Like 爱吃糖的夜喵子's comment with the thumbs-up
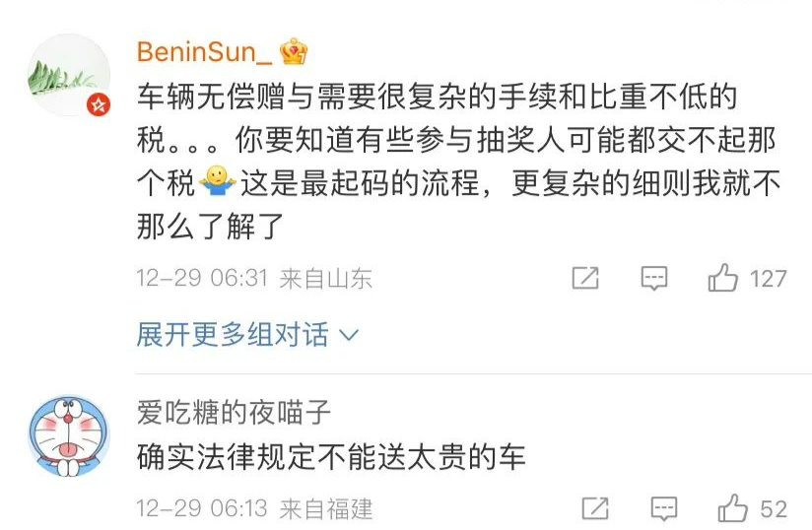 tap(733, 508)
